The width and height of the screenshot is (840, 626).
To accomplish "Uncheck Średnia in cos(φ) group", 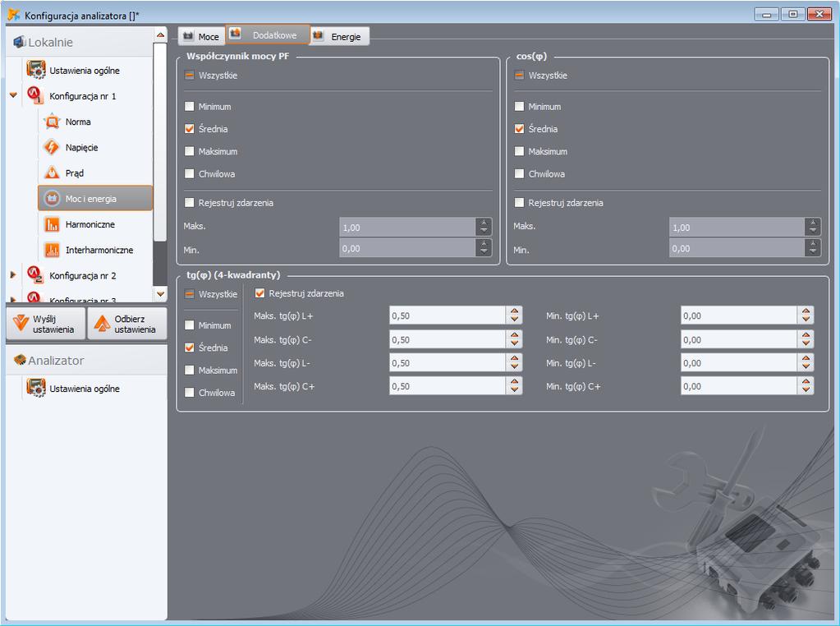I will pos(519,129).
